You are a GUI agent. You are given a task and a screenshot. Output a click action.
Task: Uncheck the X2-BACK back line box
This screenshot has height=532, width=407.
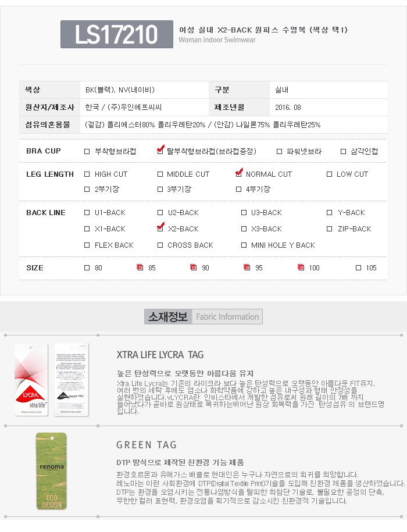[160, 228]
